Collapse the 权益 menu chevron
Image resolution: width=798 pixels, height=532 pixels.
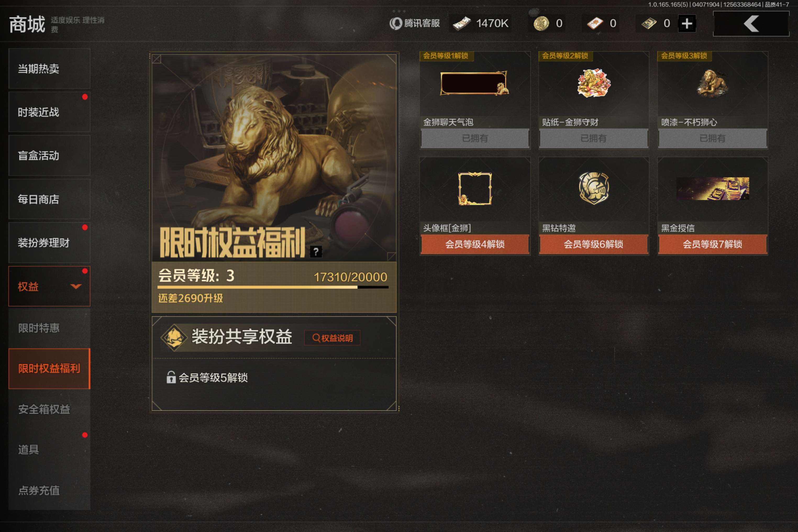(x=76, y=286)
